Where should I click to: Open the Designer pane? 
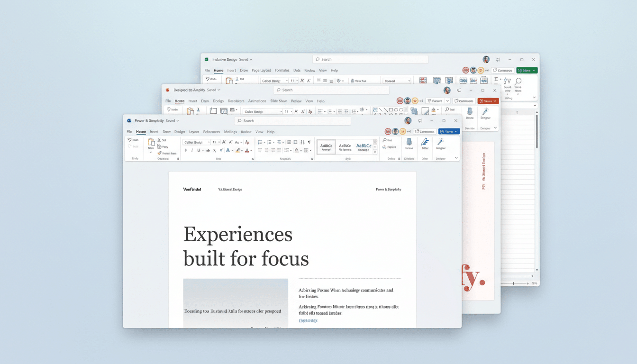[x=440, y=143]
